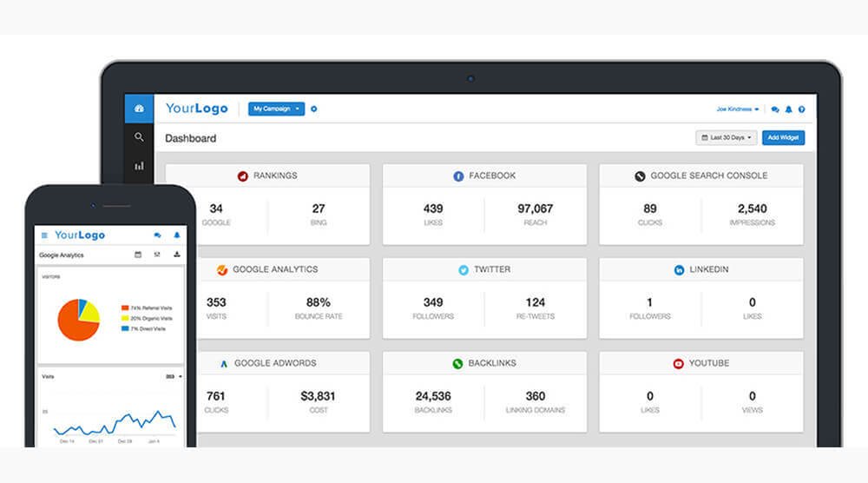
Task: Click the Google Analytics widget icon
Action: 222,270
